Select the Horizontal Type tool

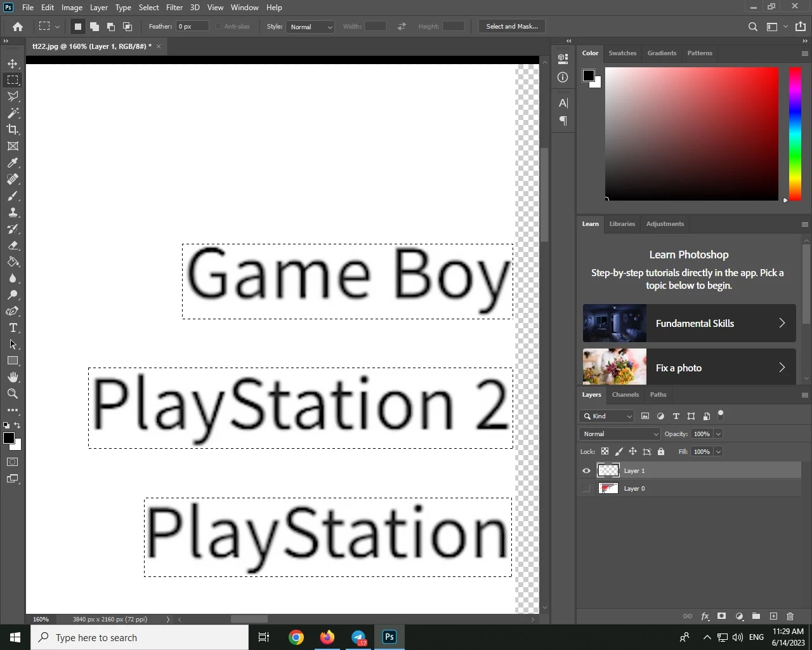point(13,328)
